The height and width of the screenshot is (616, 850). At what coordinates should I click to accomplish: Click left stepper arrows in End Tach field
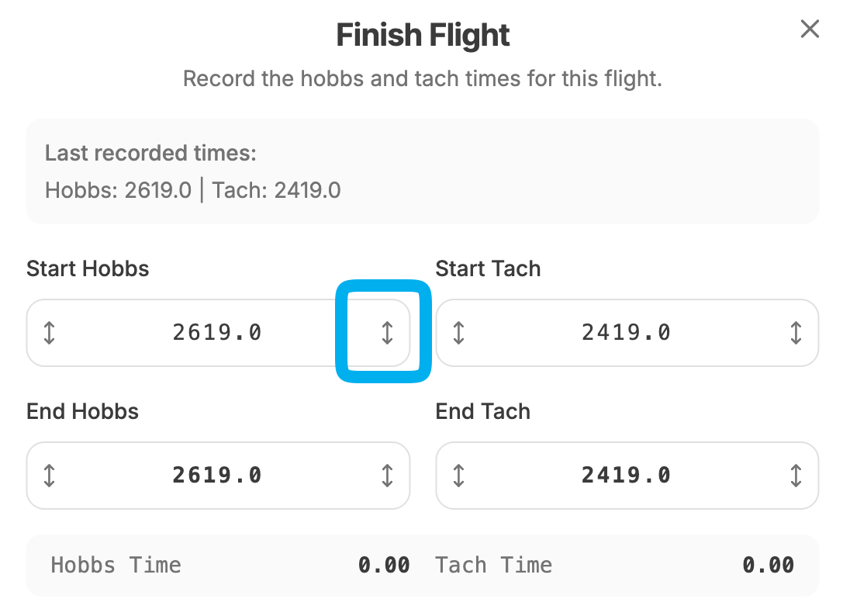pos(458,476)
